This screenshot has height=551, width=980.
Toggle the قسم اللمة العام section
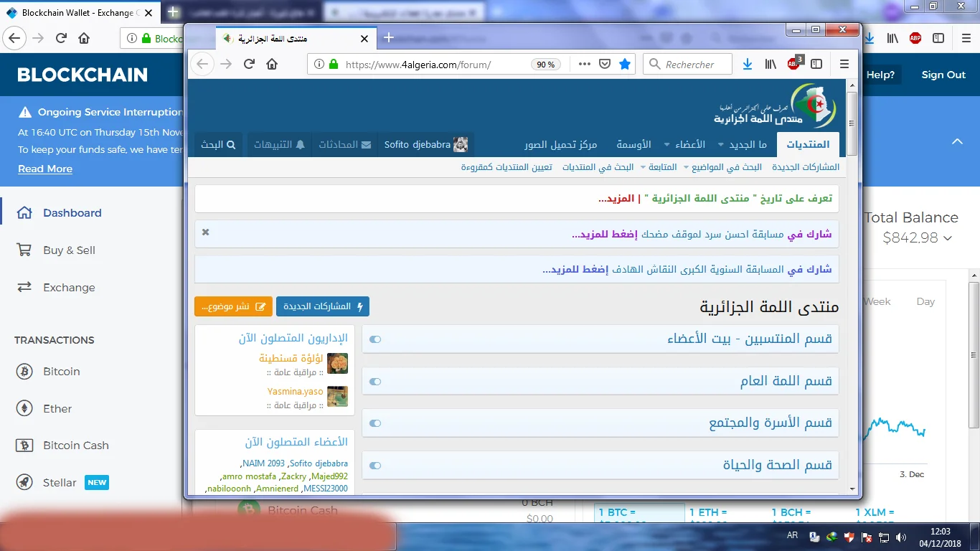[x=374, y=382]
